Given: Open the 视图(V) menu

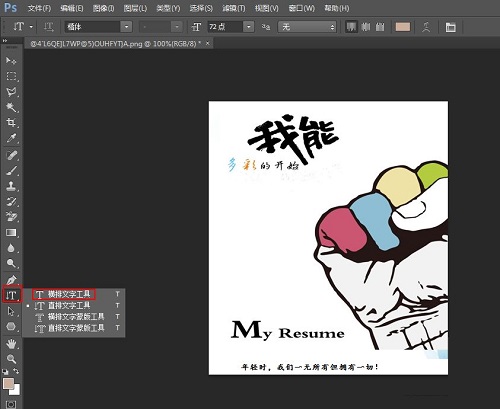Looking at the screenshot, I should point(267,8).
